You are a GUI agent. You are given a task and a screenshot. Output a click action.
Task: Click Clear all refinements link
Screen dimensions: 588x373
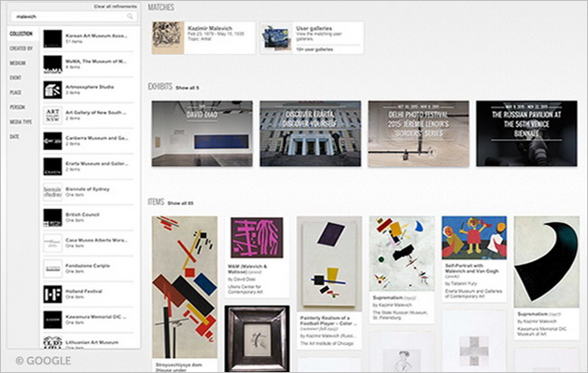point(115,7)
